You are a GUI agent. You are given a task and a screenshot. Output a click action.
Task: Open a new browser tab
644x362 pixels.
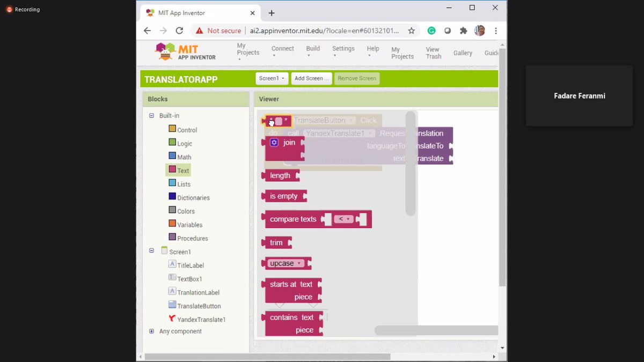click(x=272, y=13)
